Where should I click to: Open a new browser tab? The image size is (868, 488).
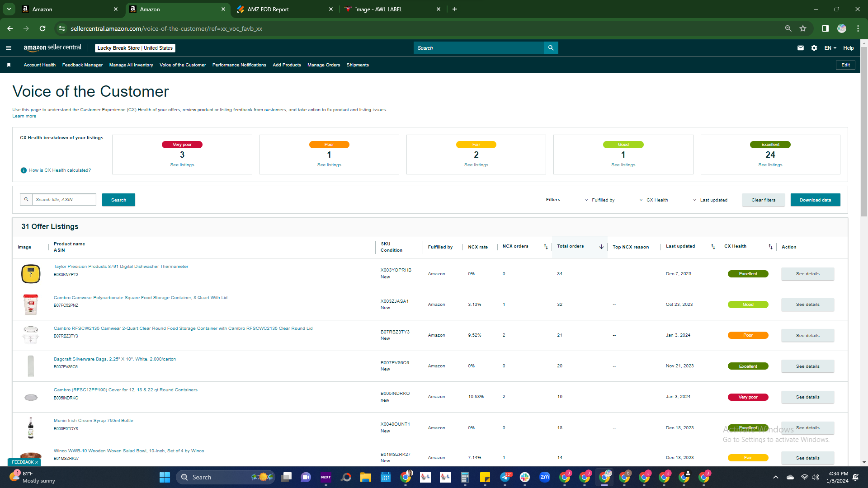click(x=455, y=9)
